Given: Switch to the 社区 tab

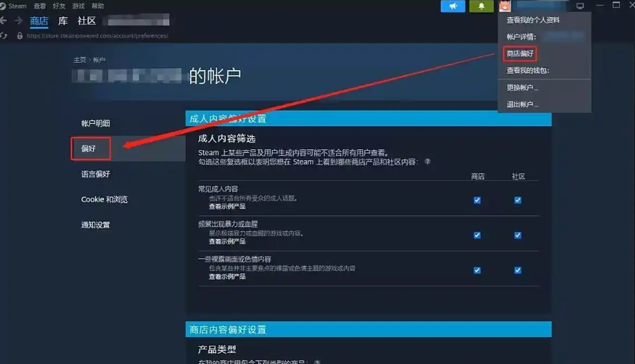Looking at the screenshot, I should pos(87,21).
